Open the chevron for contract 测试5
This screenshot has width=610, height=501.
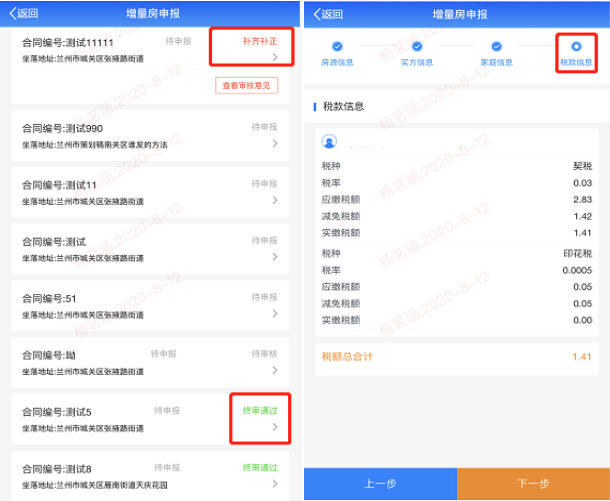pos(275,427)
